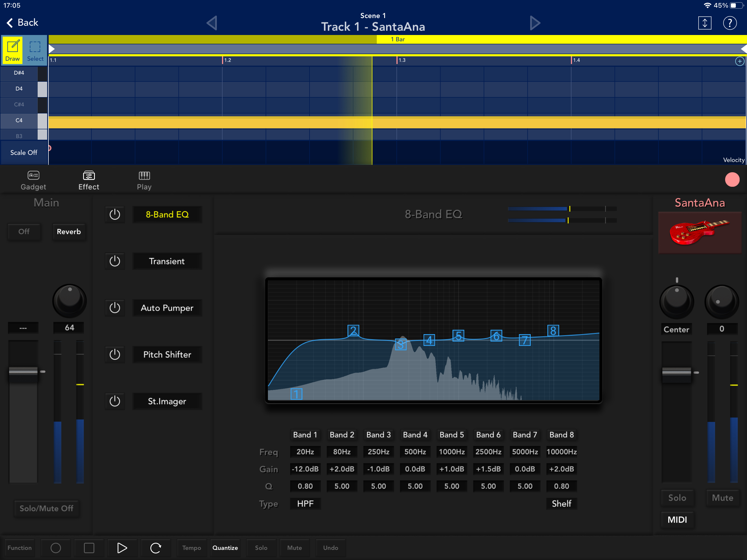This screenshot has height=560, width=747.
Task: Change Band 1 type HPF
Action: (x=305, y=504)
